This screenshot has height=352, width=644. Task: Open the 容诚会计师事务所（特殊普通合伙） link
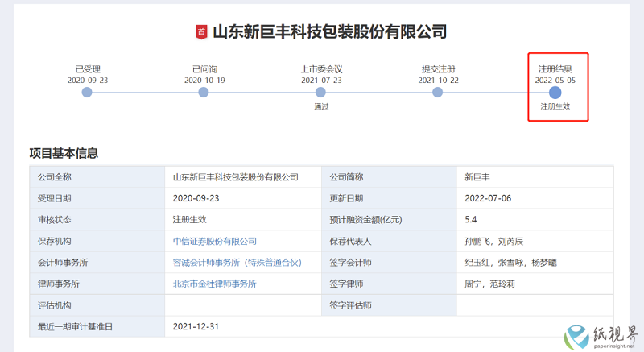[x=237, y=263]
